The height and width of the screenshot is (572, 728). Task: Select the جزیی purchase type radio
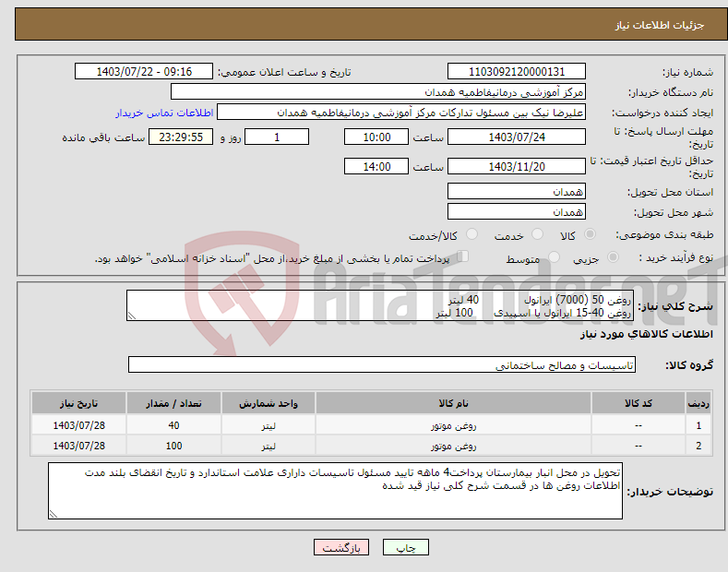[613, 256]
